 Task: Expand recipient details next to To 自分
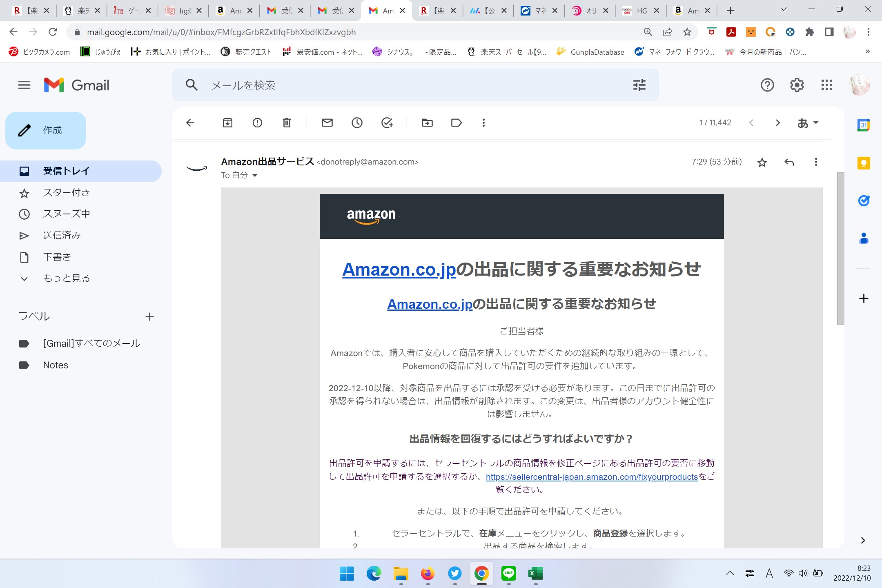pyautogui.click(x=255, y=176)
